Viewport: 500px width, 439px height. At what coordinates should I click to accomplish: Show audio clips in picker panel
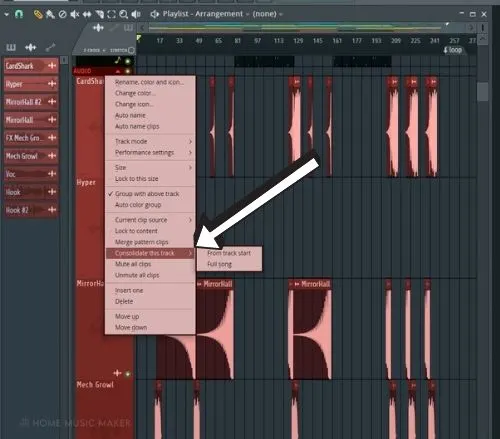tap(31, 48)
